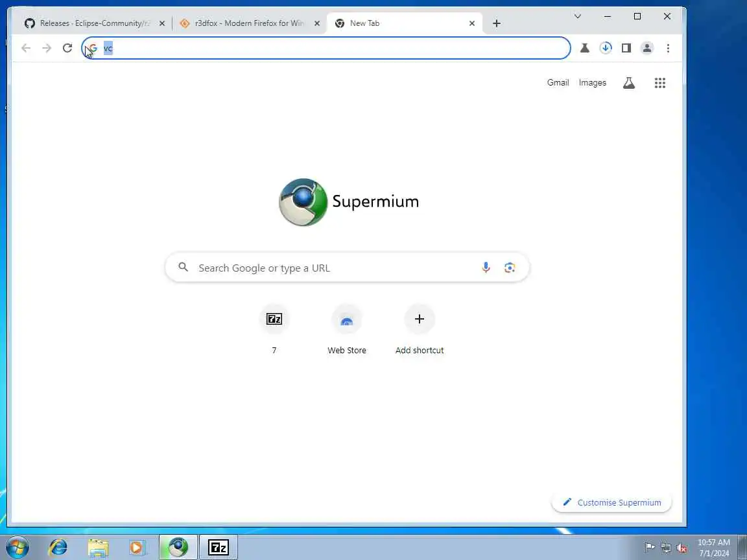Image resolution: width=747 pixels, height=560 pixels.
Task: Launch Internet Explorer from taskbar
Action: [x=58, y=548]
